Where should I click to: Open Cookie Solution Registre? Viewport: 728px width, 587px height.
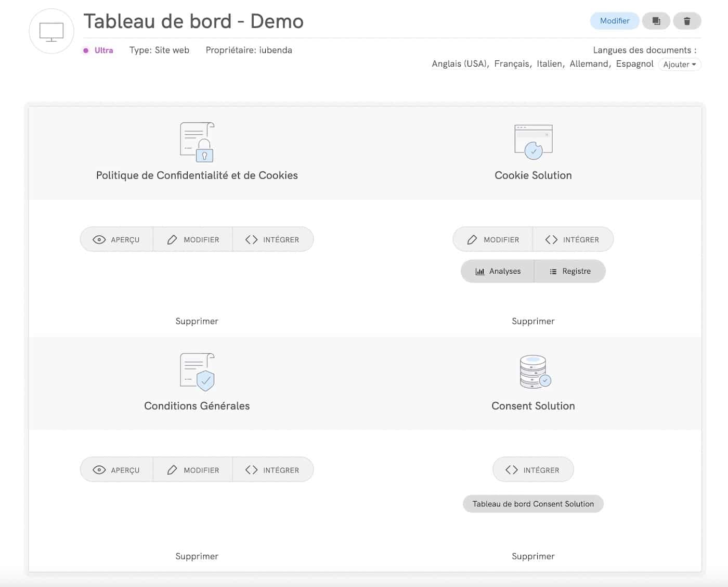pyautogui.click(x=570, y=271)
